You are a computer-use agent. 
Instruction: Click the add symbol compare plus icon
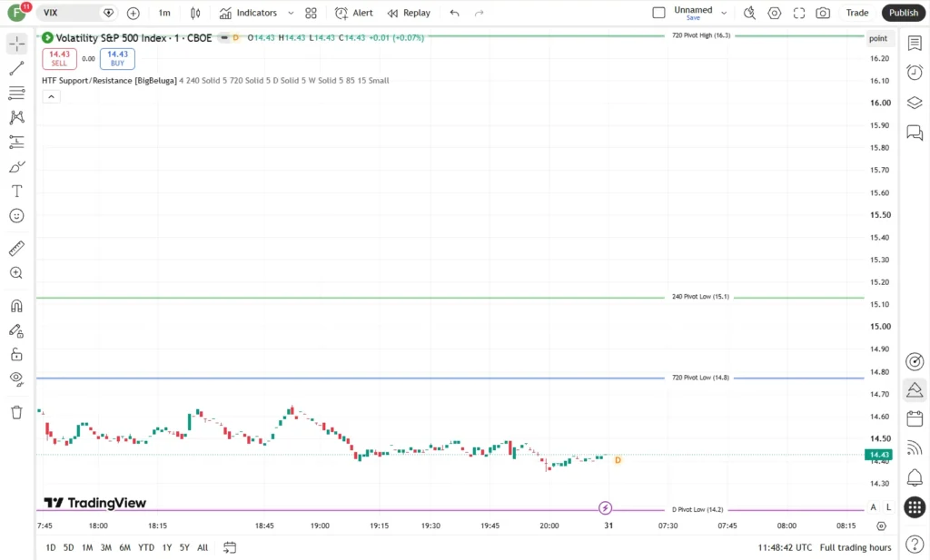click(x=134, y=13)
